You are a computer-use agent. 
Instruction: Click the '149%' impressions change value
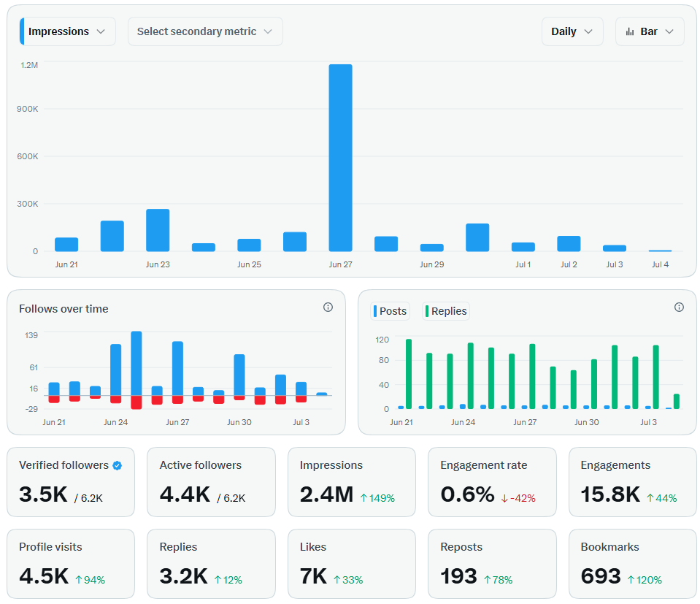point(382,498)
